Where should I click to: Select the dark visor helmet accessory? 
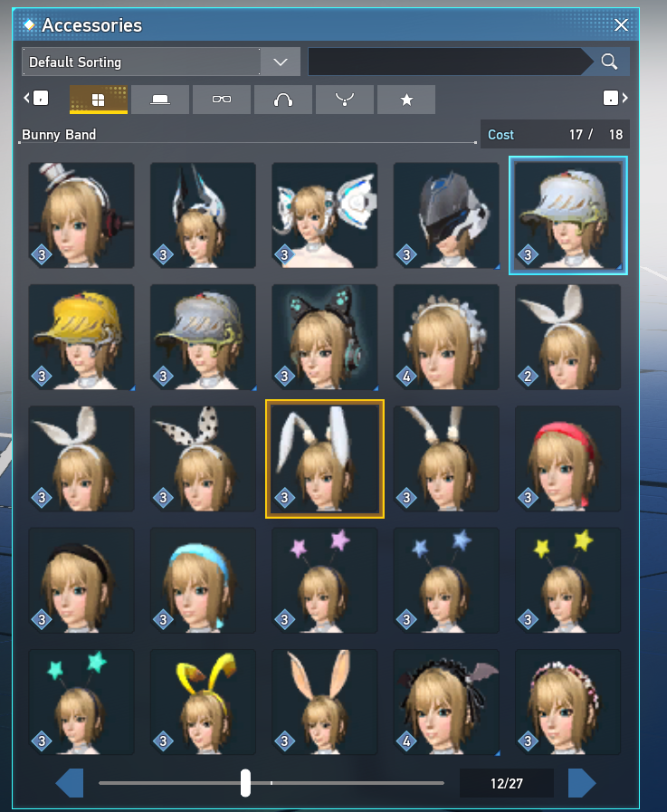coord(446,215)
